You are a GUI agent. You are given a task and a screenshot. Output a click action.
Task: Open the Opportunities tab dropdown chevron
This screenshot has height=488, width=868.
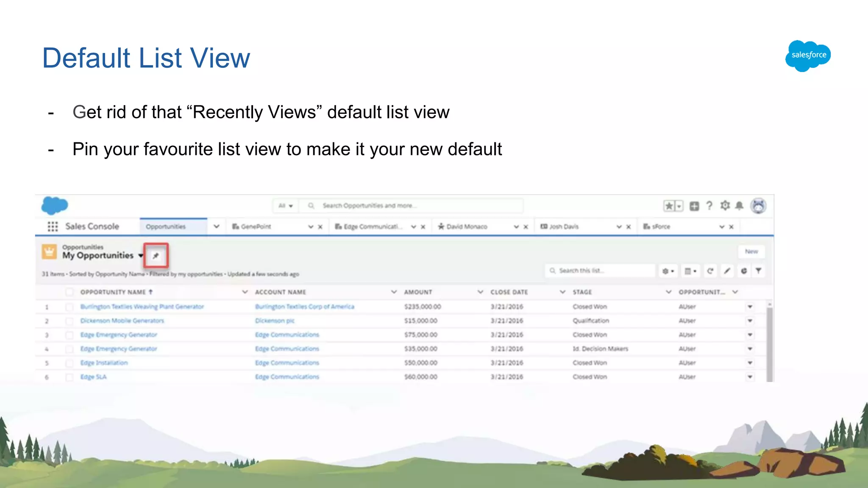pyautogui.click(x=217, y=226)
